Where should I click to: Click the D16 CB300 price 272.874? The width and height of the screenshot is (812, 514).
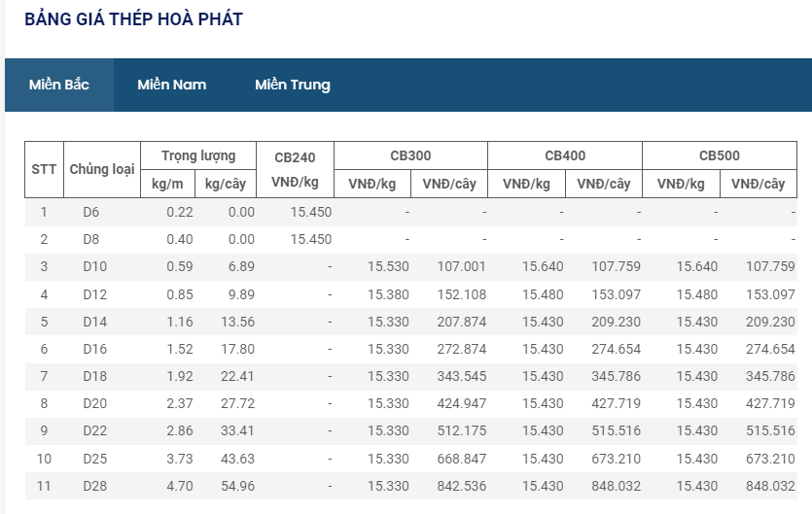461,349
